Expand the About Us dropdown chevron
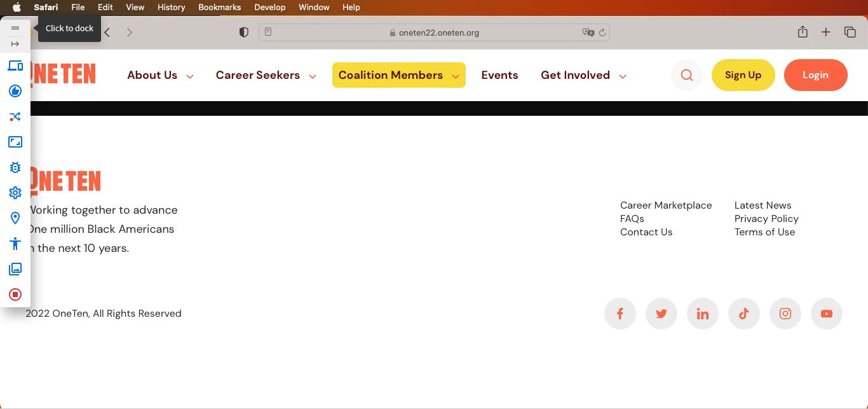The image size is (868, 409). click(190, 76)
